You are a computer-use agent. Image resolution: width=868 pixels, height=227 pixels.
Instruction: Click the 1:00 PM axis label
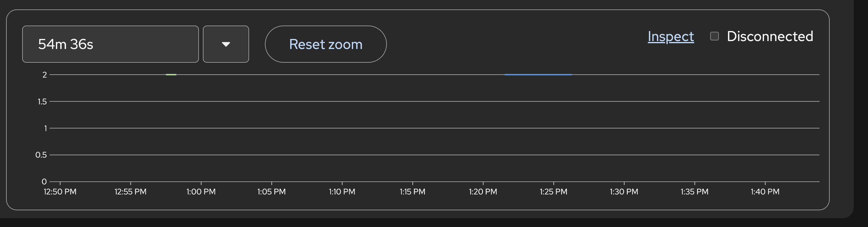(x=201, y=192)
